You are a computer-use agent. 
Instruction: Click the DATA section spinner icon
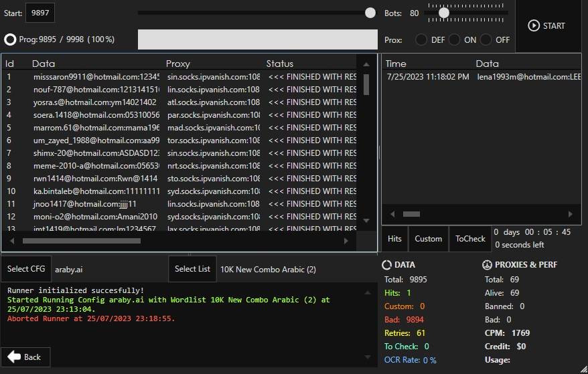click(387, 265)
